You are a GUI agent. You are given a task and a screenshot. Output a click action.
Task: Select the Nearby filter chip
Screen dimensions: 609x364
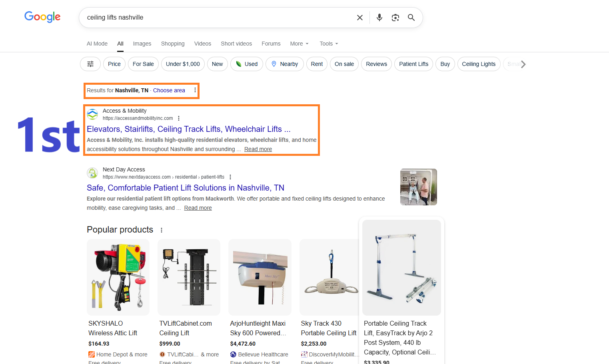285,64
